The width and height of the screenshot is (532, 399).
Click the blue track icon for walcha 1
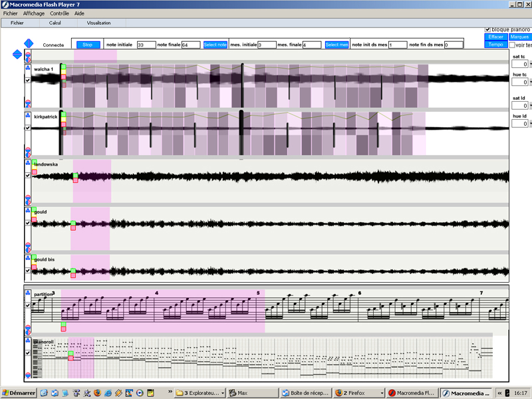coord(28,68)
